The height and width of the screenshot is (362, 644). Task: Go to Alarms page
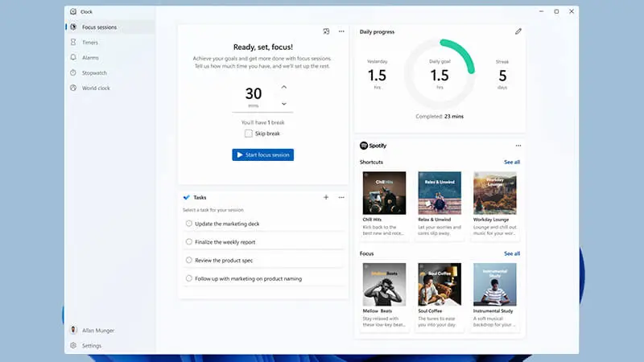tap(90, 57)
